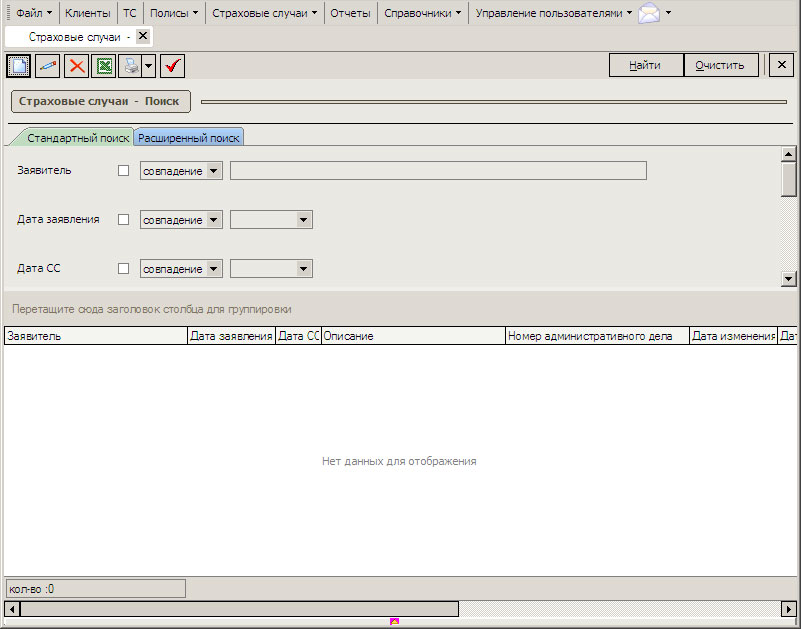801x629 pixels.
Task: Switch to the Расширенный поиск tab
Action: click(189, 138)
